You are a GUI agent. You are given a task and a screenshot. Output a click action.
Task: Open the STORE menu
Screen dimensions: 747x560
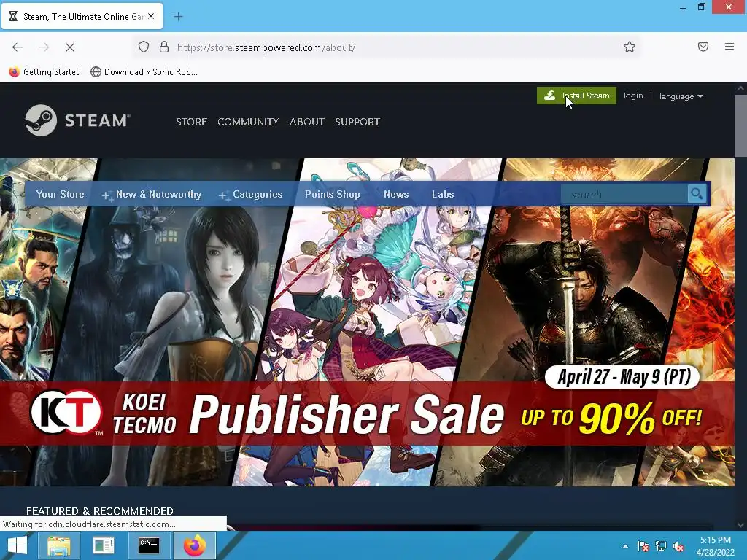pos(192,122)
